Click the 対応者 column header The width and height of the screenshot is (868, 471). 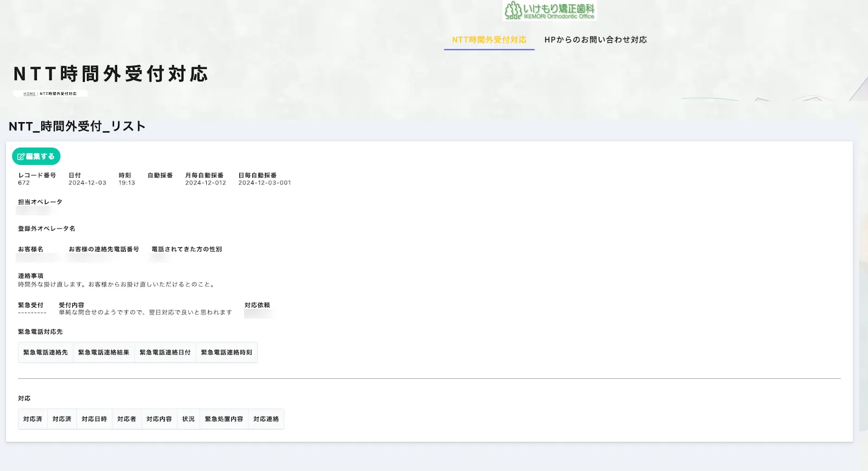pos(127,419)
